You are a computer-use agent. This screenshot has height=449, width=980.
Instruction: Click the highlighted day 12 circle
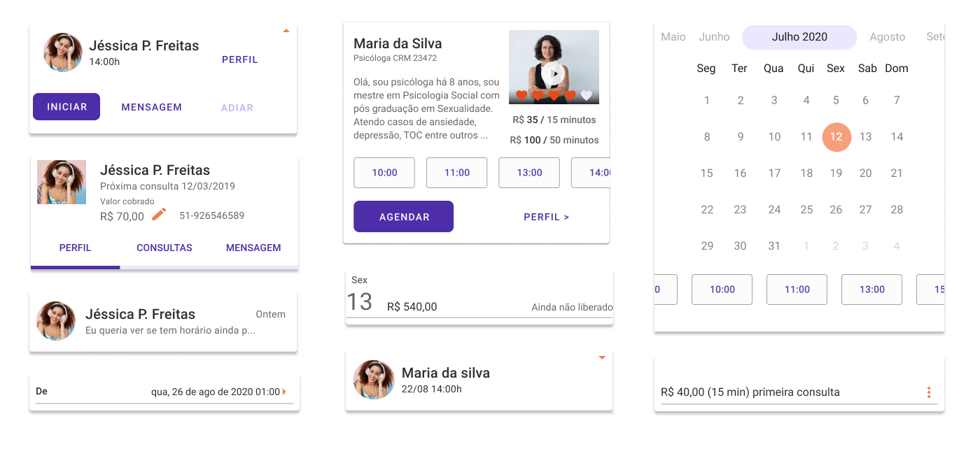[836, 137]
